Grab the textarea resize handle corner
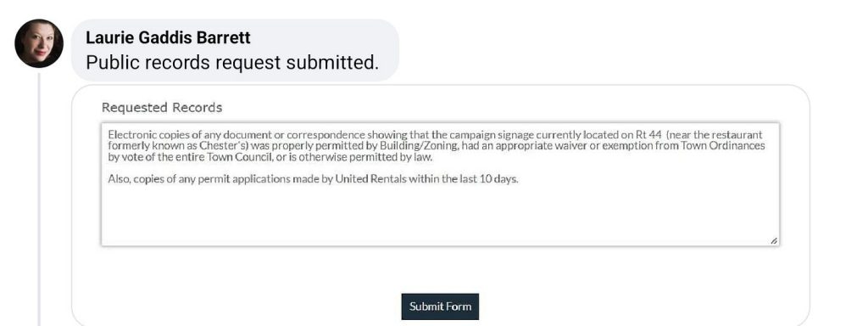868x326 pixels. tap(773, 240)
